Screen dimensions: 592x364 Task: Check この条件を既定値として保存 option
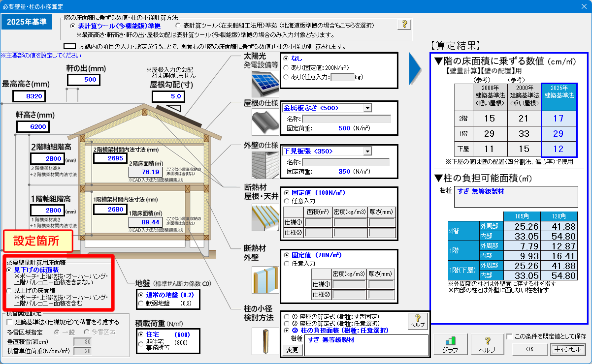(x=509, y=336)
